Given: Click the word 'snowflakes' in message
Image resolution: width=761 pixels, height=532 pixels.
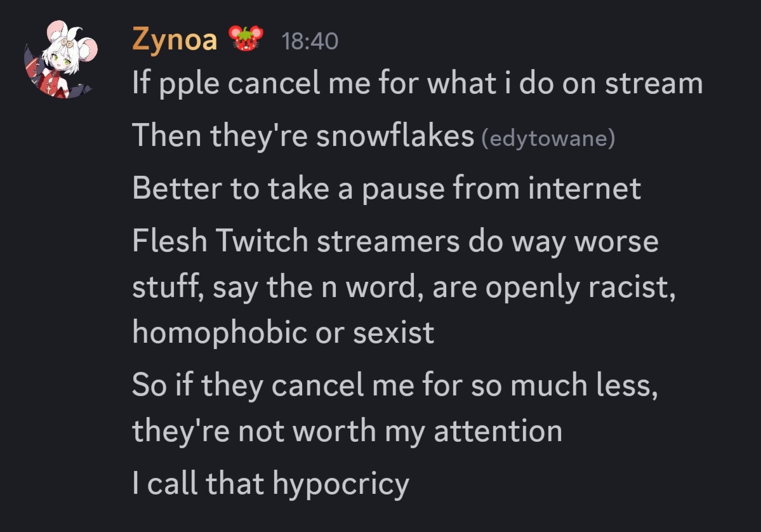Looking at the screenshot, I should (x=395, y=135).
